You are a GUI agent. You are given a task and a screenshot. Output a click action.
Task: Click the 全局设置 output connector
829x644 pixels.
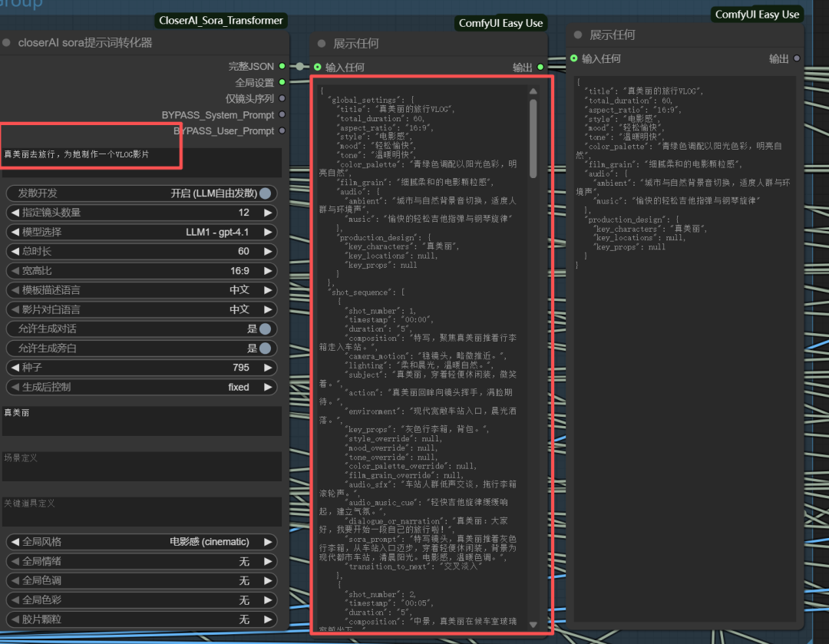point(282,82)
